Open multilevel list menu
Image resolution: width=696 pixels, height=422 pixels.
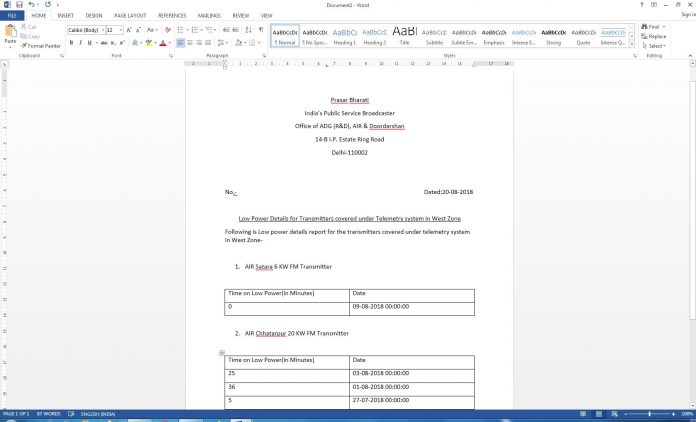(x=210, y=30)
